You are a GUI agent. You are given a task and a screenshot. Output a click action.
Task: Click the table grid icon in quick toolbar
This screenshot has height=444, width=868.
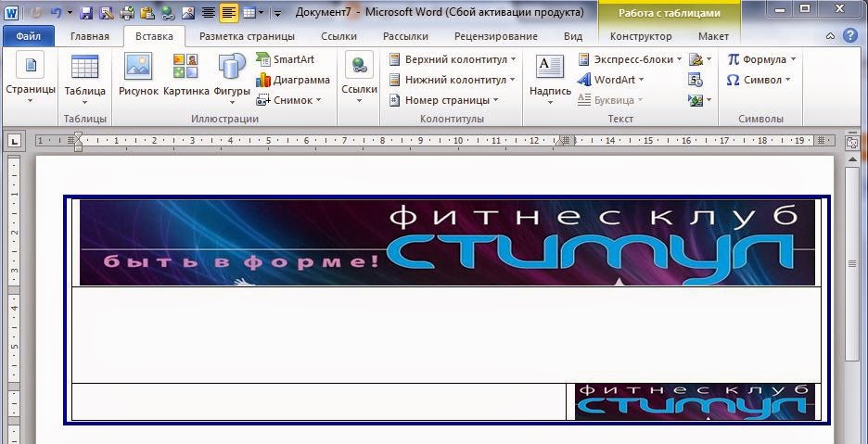tap(249, 12)
